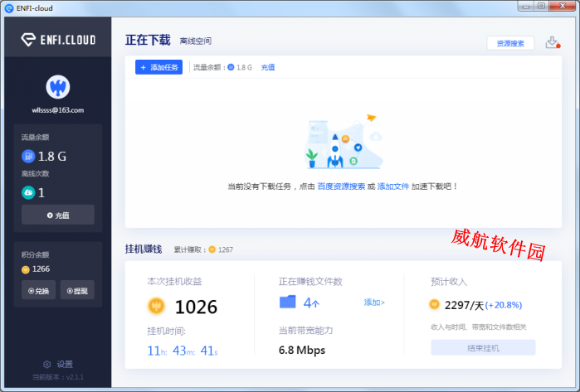
Task: Click the points balance 1266 value
Action: 41,269
